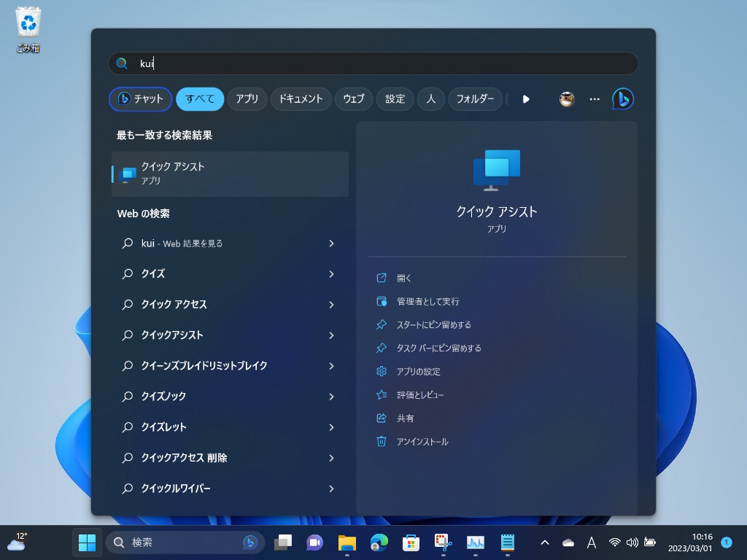Click the Wi-Fi icon in the tray

click(x=614, y=542)
